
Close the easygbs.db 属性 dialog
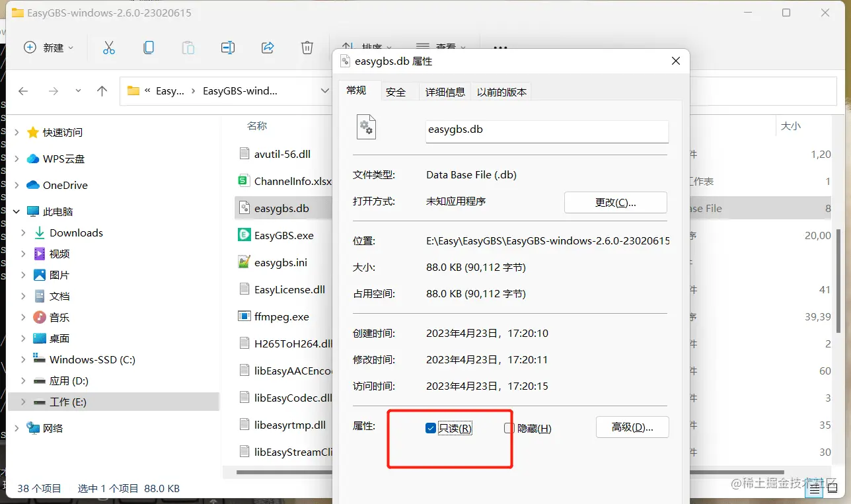pos(675,61)
